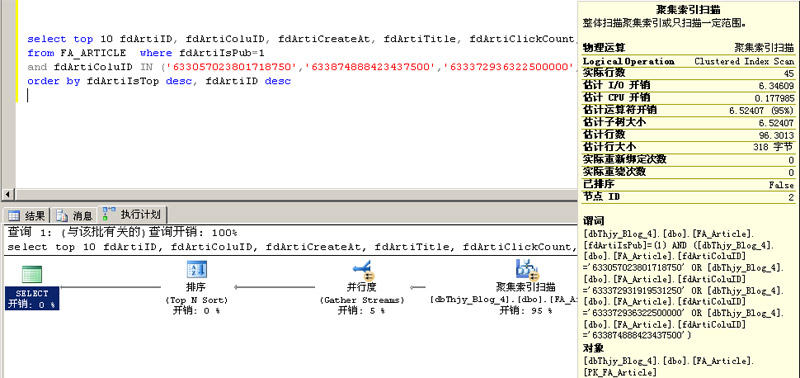Viewport: 800px width, 378px height.
Task: Click the 实际行数 row in tooltip
Action: pos(688,73)
